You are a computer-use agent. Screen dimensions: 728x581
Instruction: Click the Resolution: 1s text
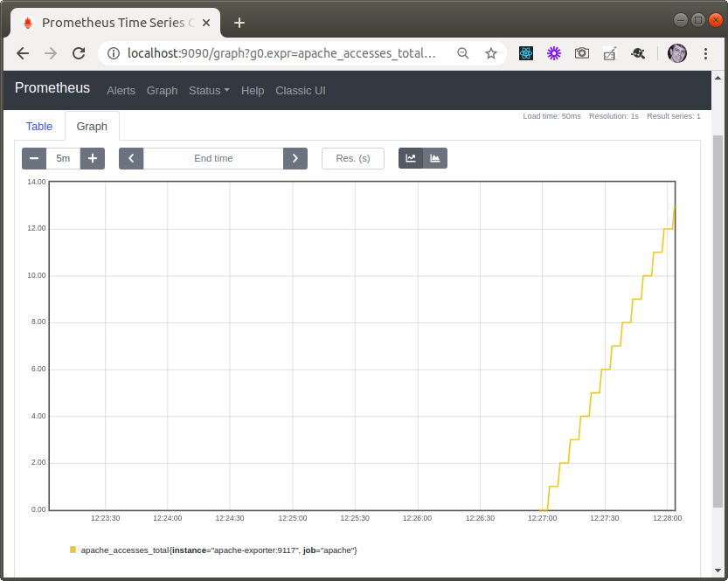614,116
